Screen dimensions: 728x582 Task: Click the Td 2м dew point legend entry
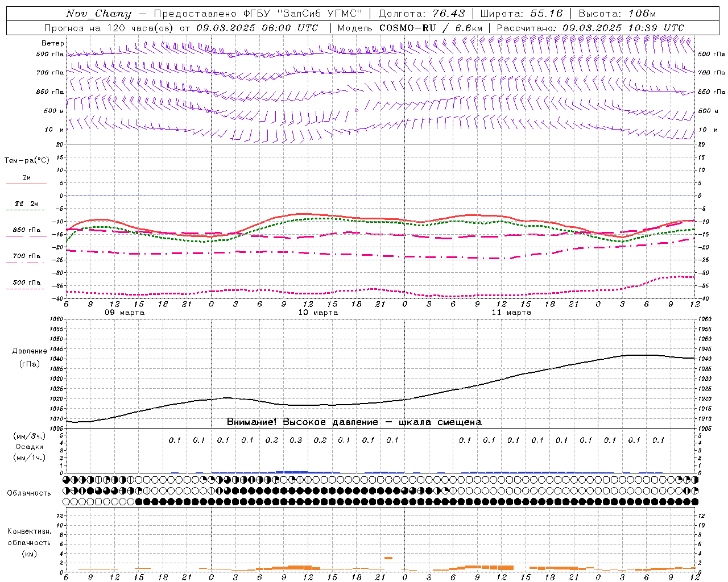(x=26, y=203)
